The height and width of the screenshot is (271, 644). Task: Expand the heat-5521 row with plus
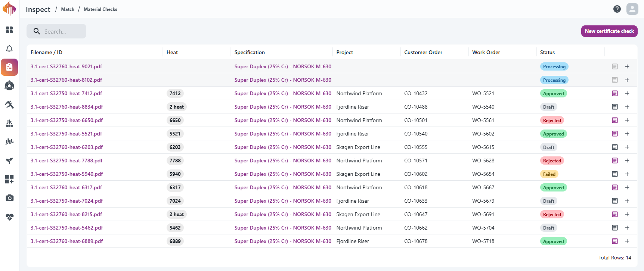[x=627, y=134]
